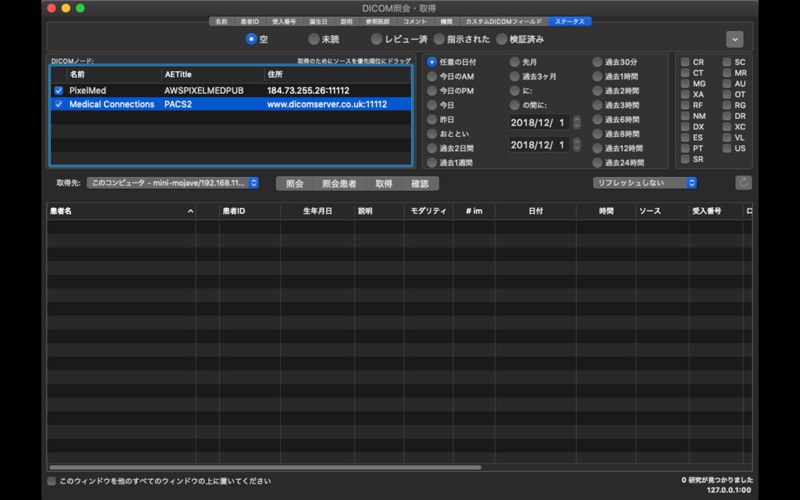Screen dimensions: 800x500
Task: Click the stepper of the second date field
Action: [x=577, y=145]
